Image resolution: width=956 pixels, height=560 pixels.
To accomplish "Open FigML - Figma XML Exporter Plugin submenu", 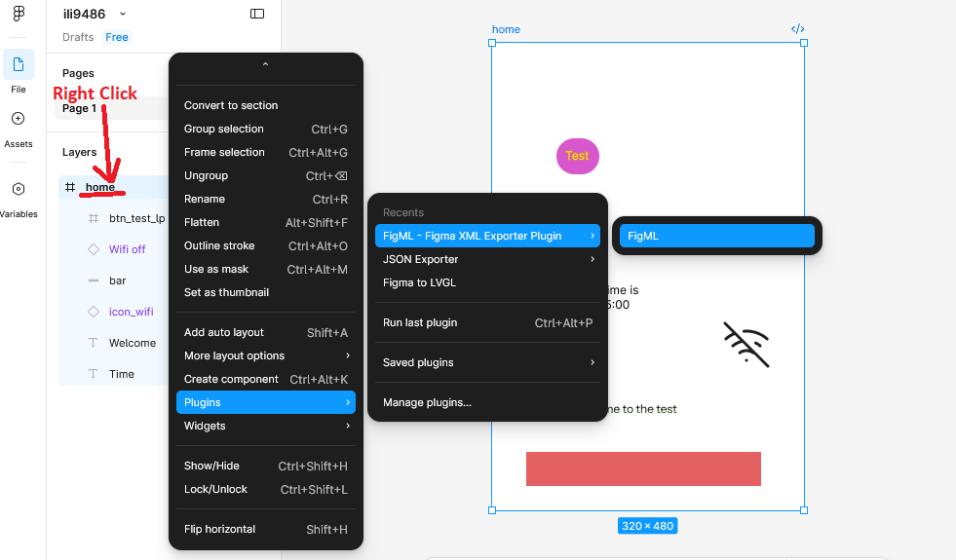I will pyautogui.click(x=488, y=236).
